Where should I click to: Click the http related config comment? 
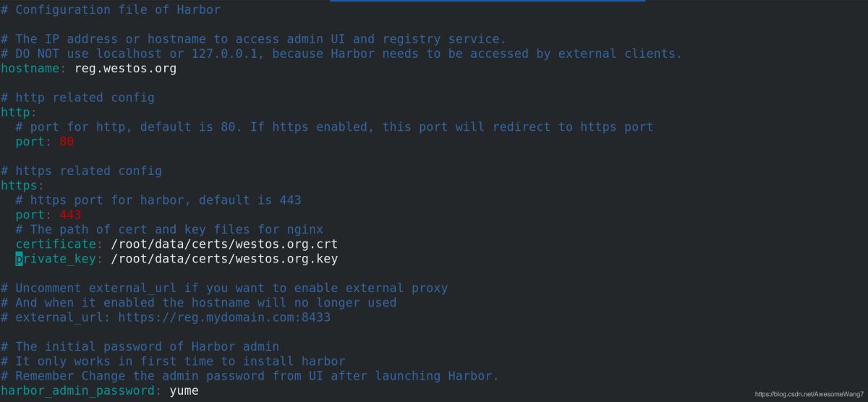tap(77, 98)
